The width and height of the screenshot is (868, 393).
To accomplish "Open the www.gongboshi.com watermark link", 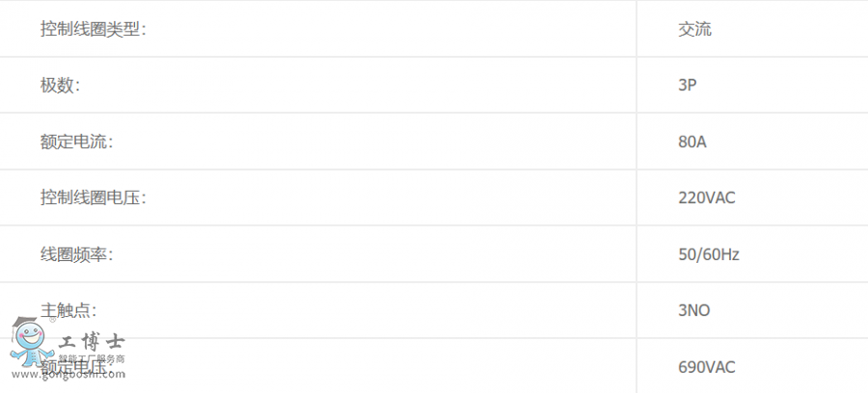I will coord(68,374).
